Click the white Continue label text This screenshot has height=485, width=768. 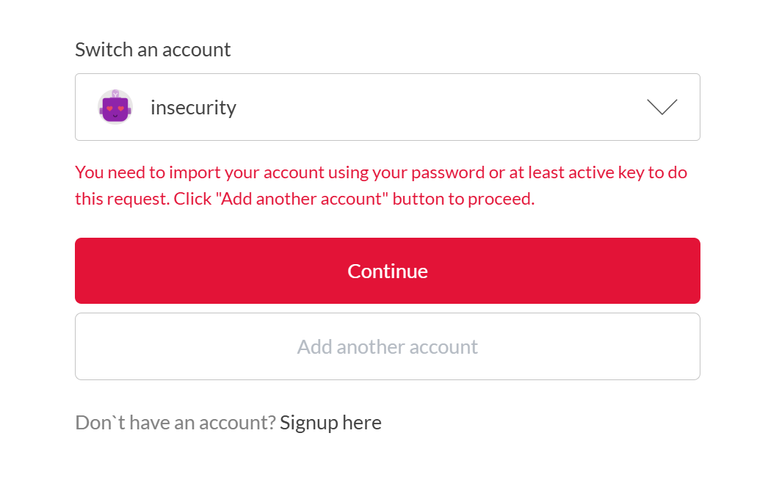[387, 271]
